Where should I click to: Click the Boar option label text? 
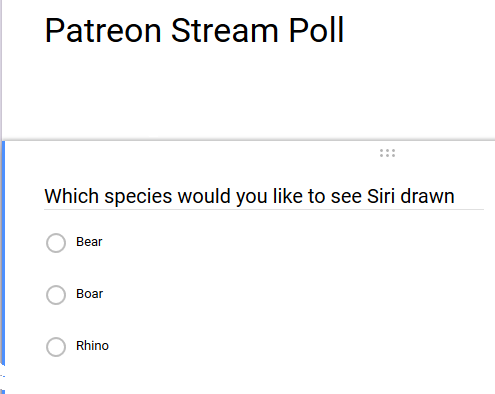89,294
